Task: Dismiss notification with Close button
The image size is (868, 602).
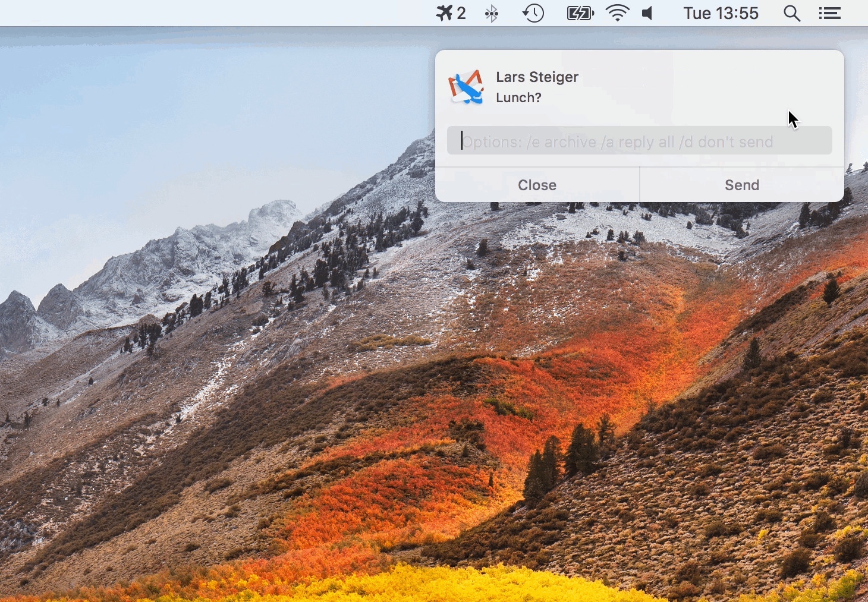Action: coord(537,185)
